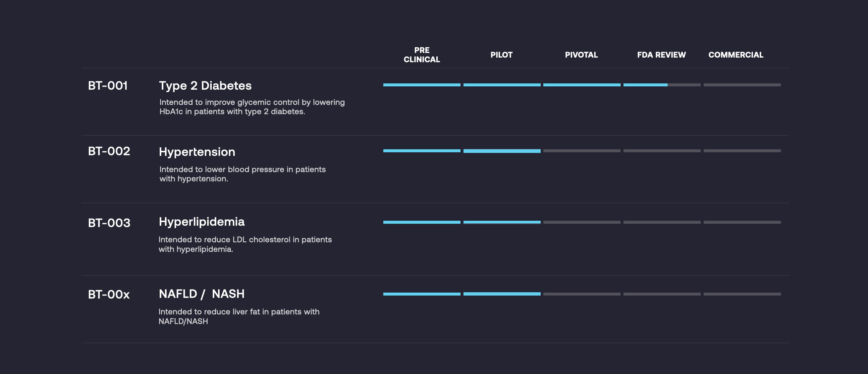Select the FDA REVIEW column header
This screenshot has width=868, height=374.
pos(661,55)
